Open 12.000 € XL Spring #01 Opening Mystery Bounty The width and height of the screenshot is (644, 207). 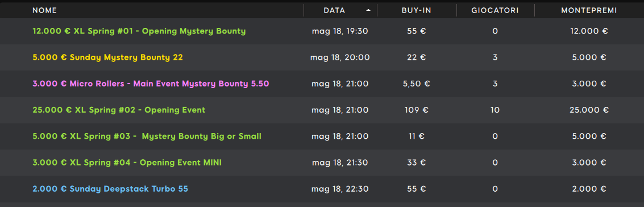(x=139, y=31)
